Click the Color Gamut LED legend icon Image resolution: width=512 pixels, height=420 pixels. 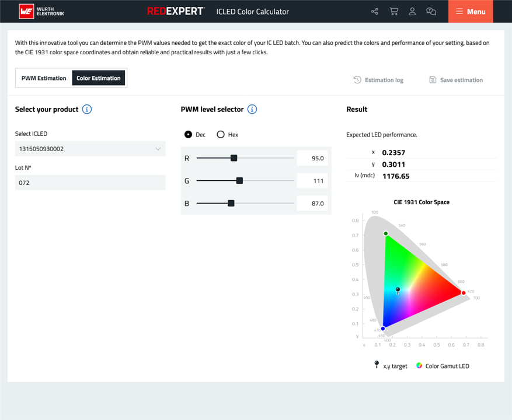(x=419, y=366)
